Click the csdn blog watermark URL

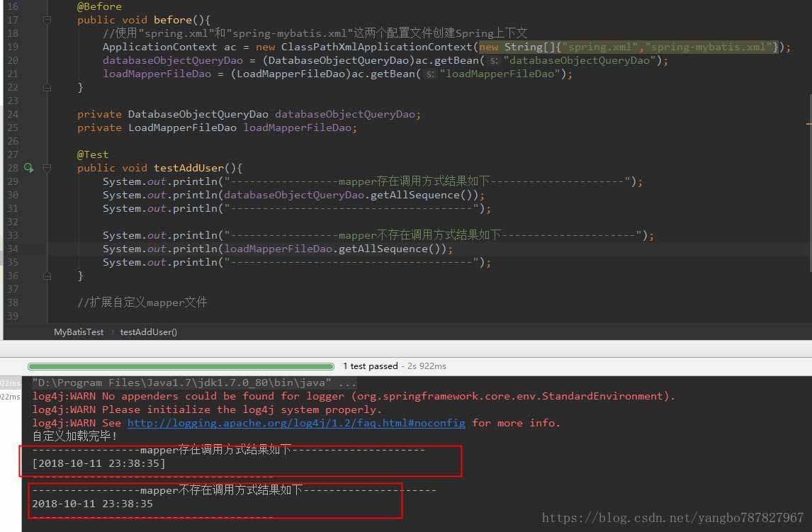tap(672, 518)
